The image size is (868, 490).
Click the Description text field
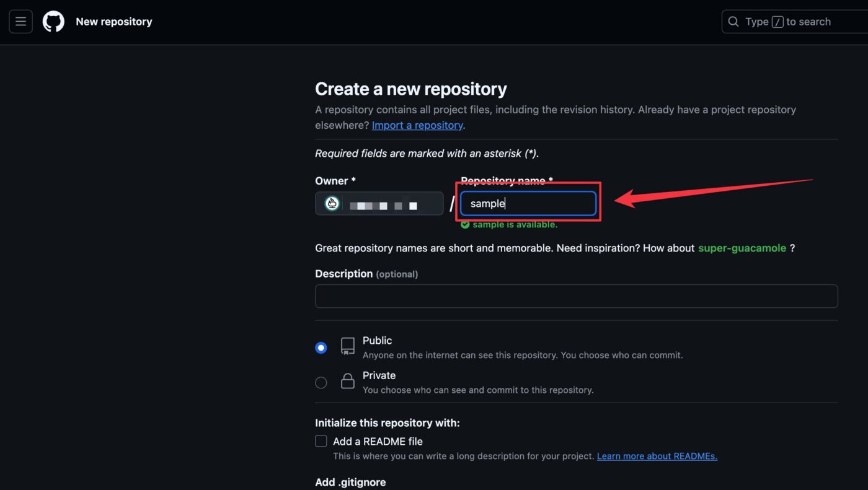pyautogui.click(x=577, y=296)
